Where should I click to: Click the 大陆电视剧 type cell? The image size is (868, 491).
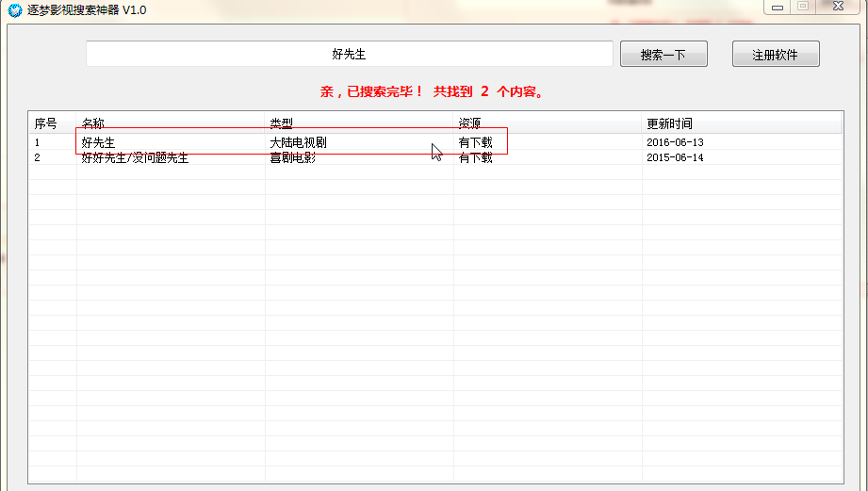pos(298,142)
